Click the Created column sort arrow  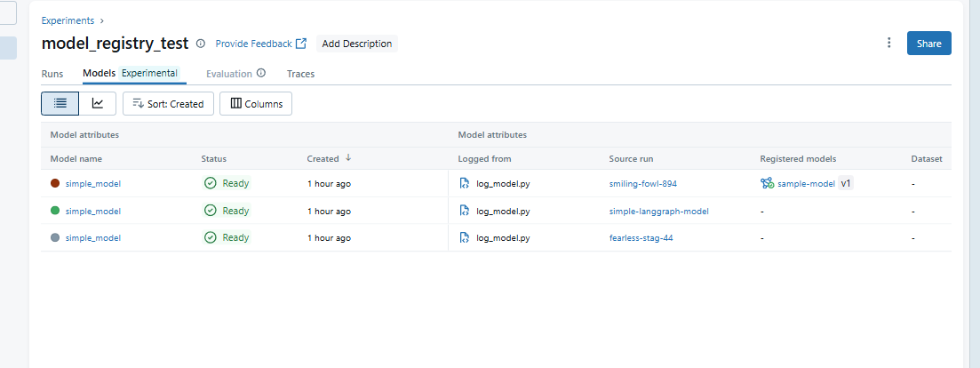point(348,158)
